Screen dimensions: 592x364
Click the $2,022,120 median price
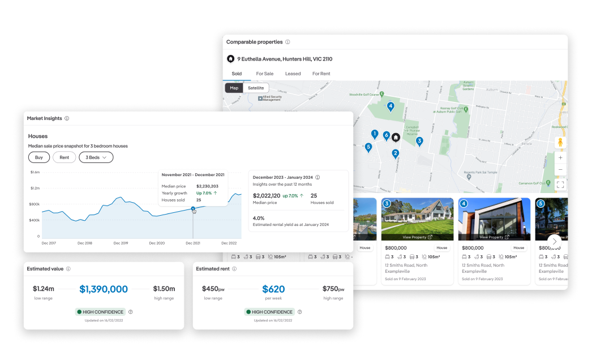267,196
